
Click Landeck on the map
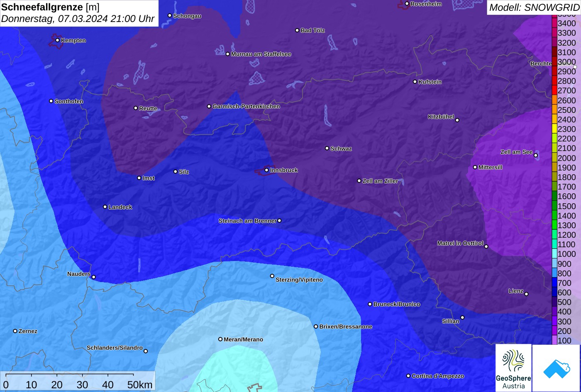(120, 207)
